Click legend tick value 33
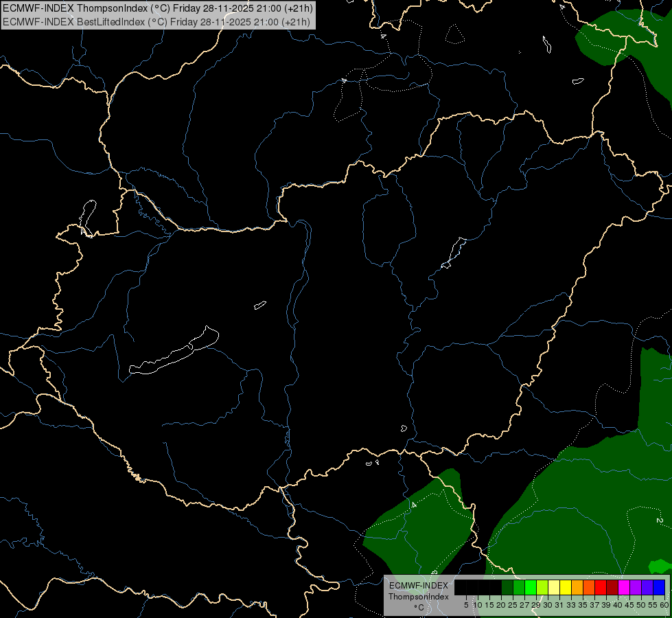 coord(571,605)
